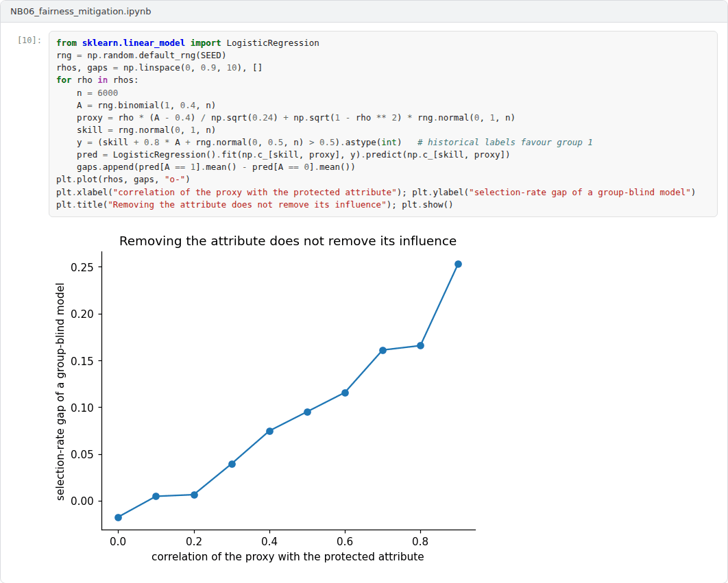This screenshot has height=583, width=728.
Task: Click the skill = rng.normal(0, 1, n) line
Action: 146,130
